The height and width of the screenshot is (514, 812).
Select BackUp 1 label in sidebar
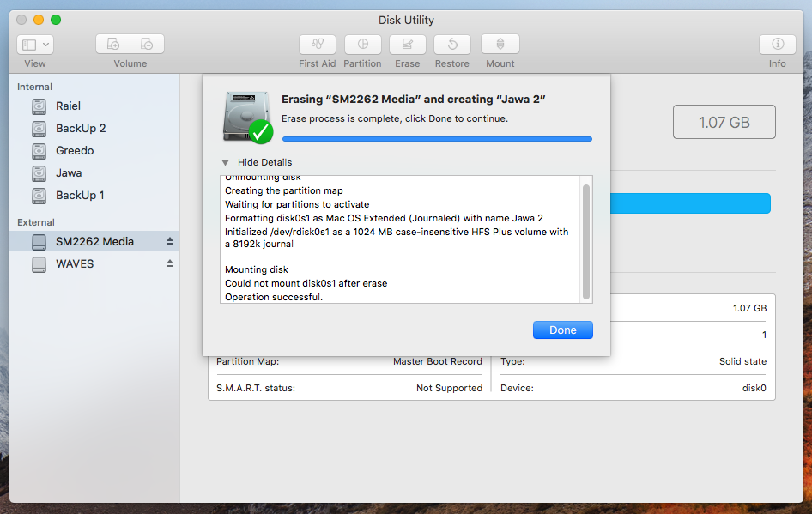pos(80,195)
